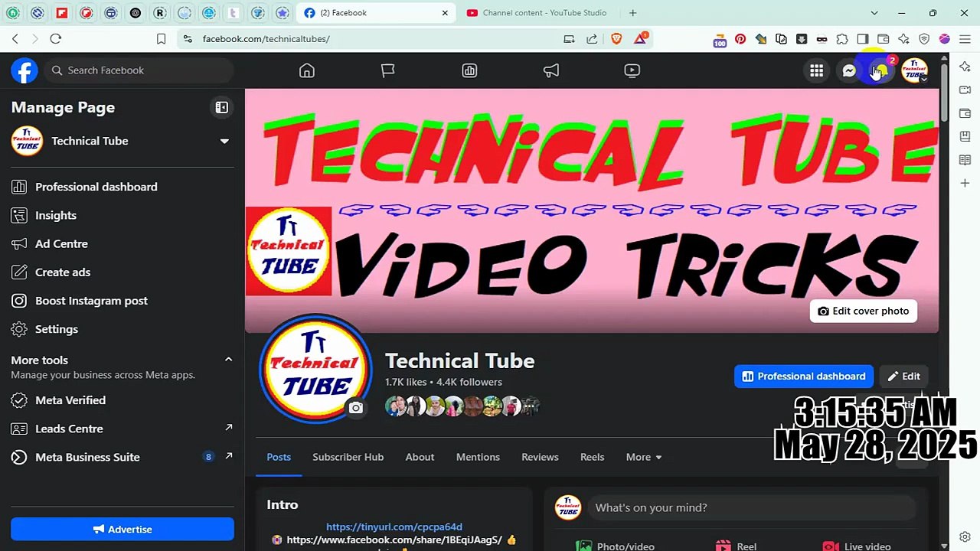Click the 1.7K likes text
The width and height of the screenshot is (980, 551).
(x=406, y=382)
